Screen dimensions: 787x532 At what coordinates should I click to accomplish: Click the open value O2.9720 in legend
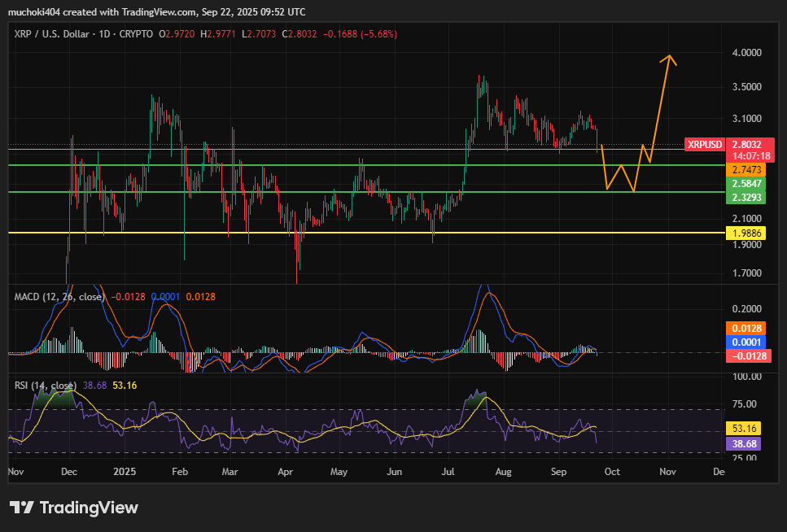177,34
